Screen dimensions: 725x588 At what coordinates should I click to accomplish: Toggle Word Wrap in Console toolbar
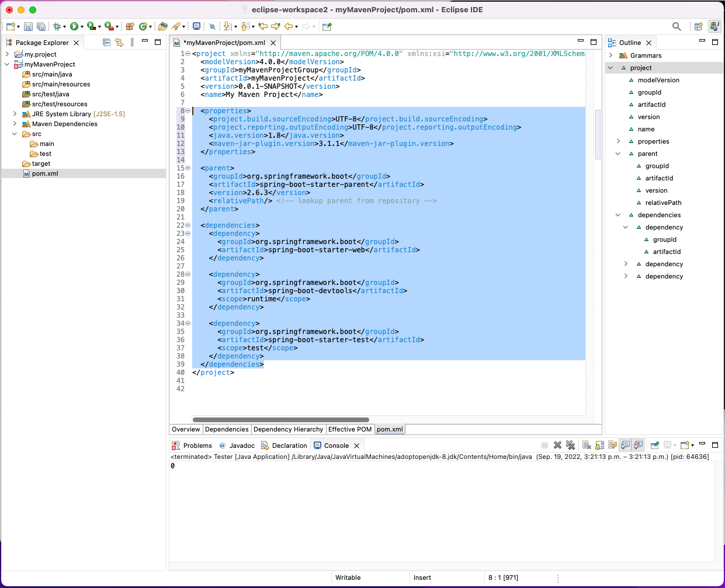coord(612,445)
